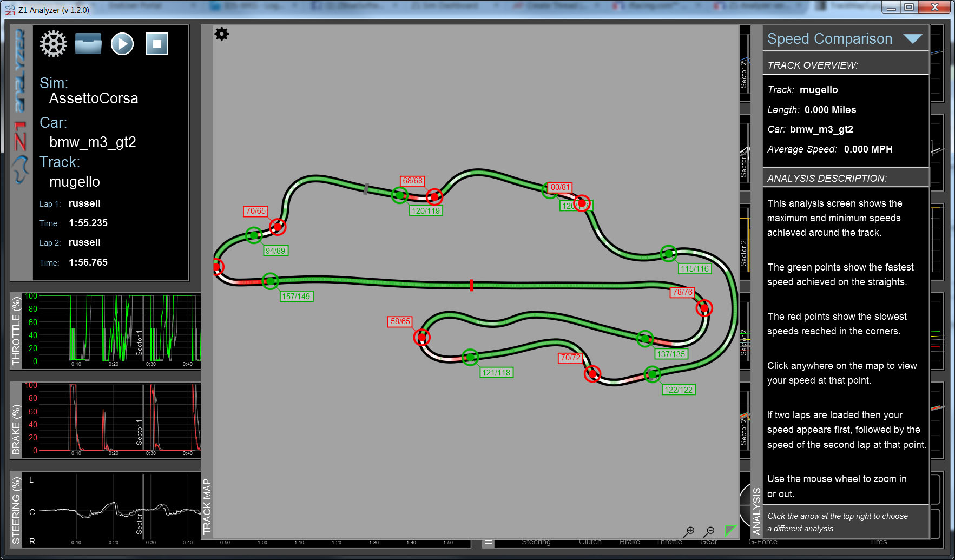Select the Speed Comparison title

point(829,39)
